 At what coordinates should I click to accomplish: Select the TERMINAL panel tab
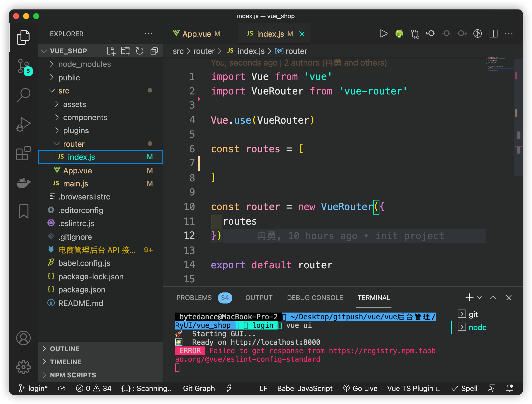tap(374, 298)
